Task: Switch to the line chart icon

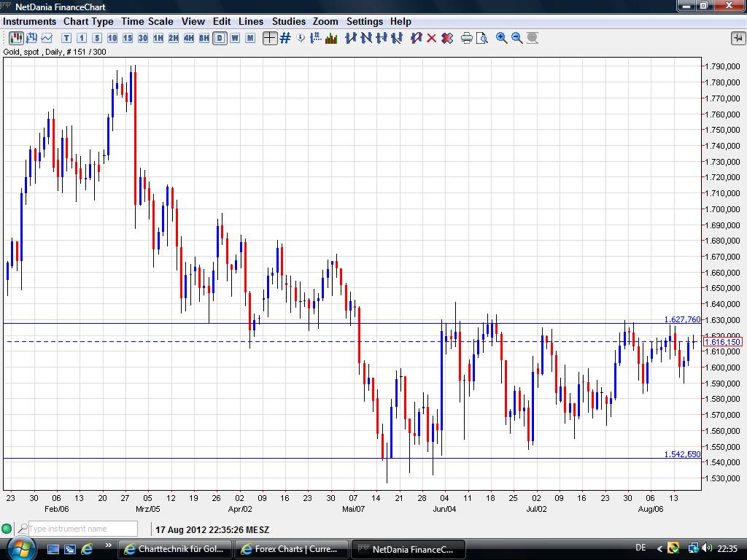Action: point(47,38)
